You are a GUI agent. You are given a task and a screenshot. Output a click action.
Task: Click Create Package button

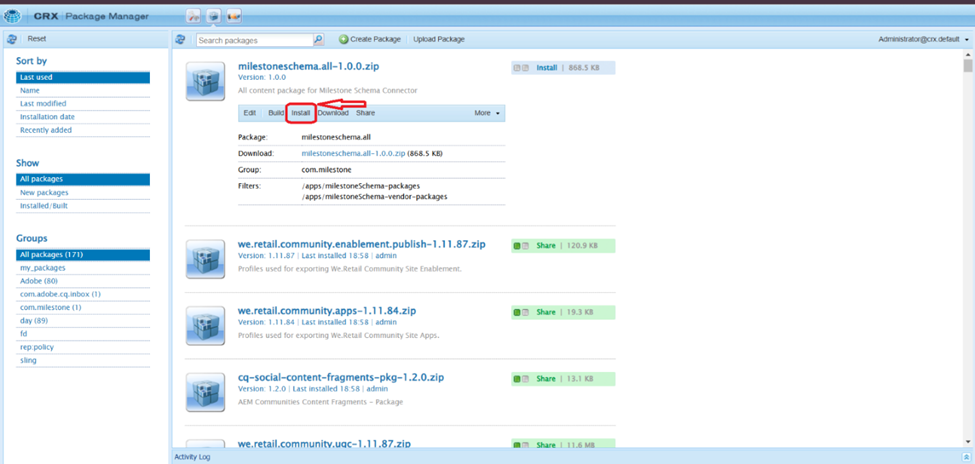pos(370,39)
